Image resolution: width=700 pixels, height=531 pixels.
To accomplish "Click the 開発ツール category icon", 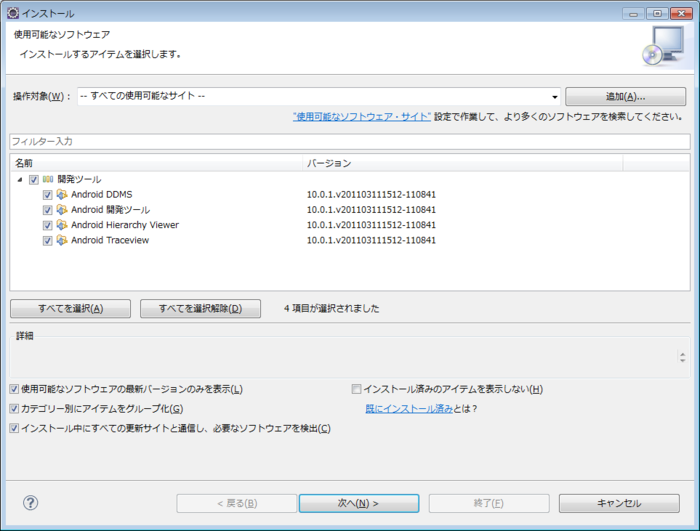I will click(x=48, y=180).
